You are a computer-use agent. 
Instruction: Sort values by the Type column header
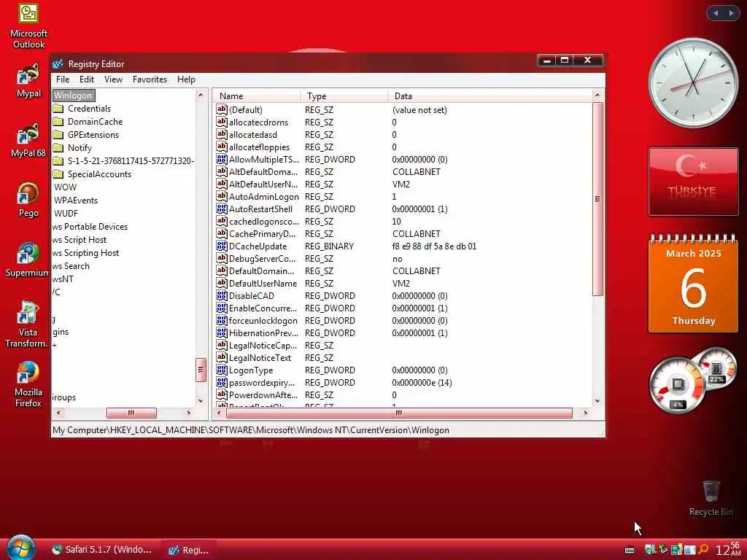(x=344, y=96)
